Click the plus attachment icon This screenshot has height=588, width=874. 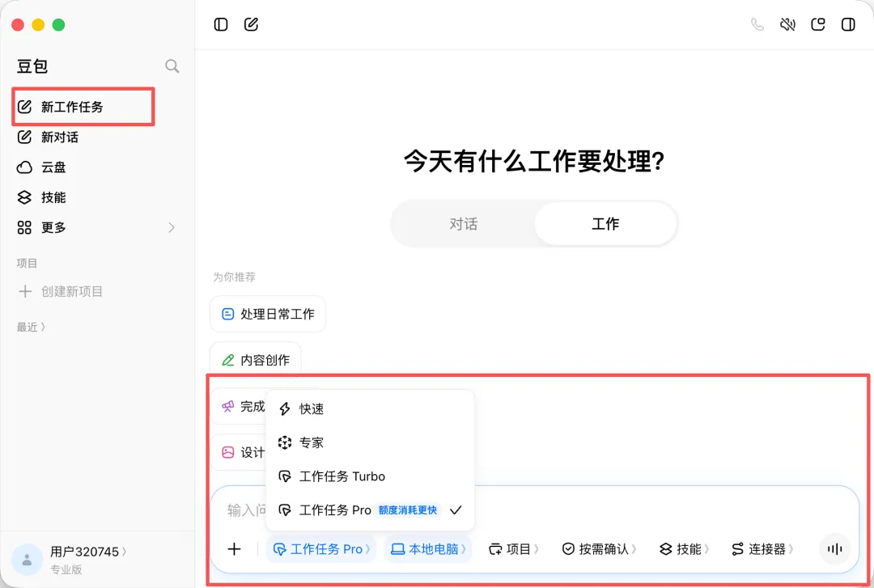(x=234, y=549)
